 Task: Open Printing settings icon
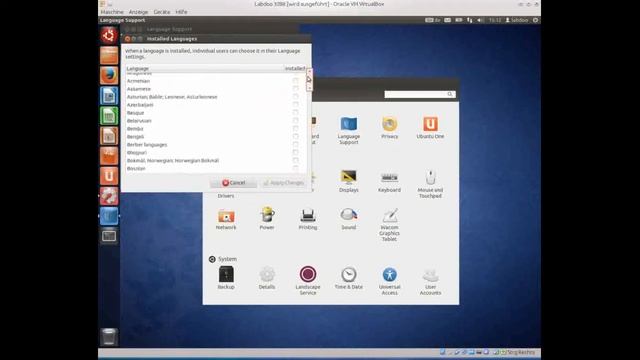tap(308, 219)
